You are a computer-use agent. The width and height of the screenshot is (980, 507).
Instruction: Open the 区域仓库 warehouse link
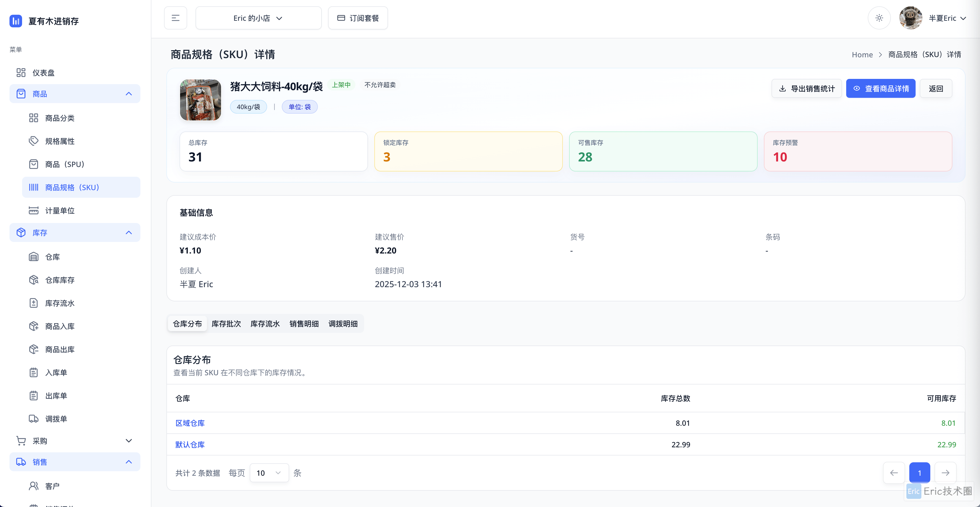(190, 423)
